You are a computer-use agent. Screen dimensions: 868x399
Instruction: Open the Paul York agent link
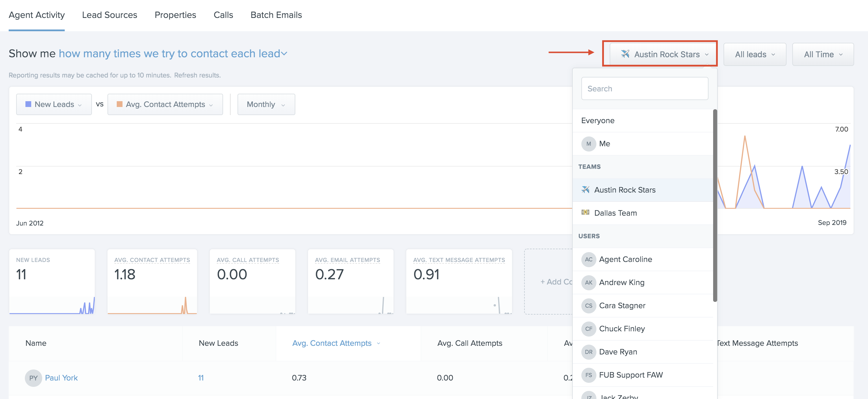point(61,378)
